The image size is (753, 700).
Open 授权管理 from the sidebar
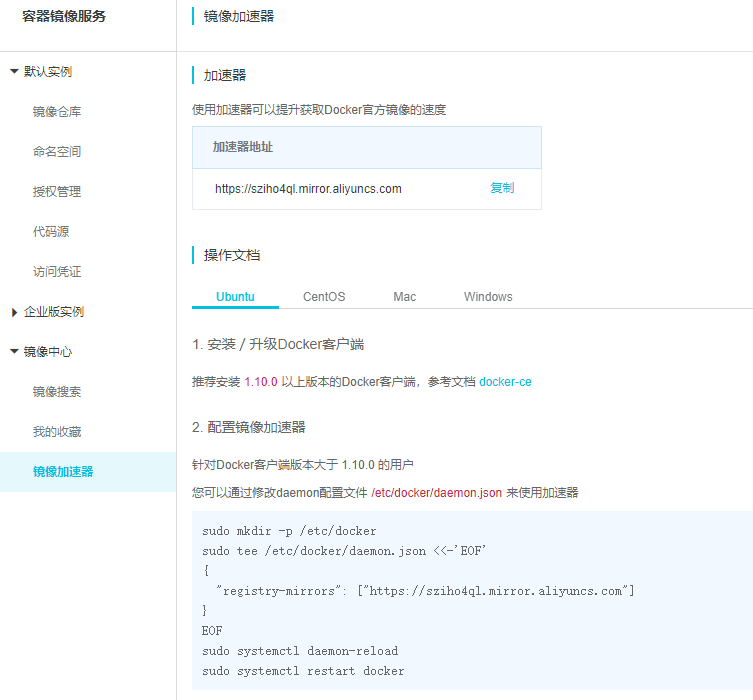click(x=57, y=192)
